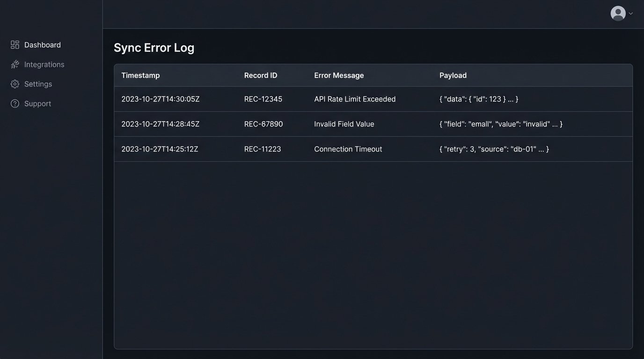The width and height of the screenshot is (644, 359).
Task: Click the payload containing retry 3
Action: click(493, 149)
